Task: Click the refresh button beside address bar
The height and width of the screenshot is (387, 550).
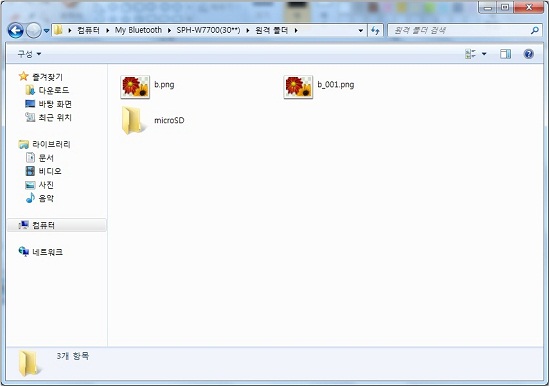Action: [x=375, y=31]
